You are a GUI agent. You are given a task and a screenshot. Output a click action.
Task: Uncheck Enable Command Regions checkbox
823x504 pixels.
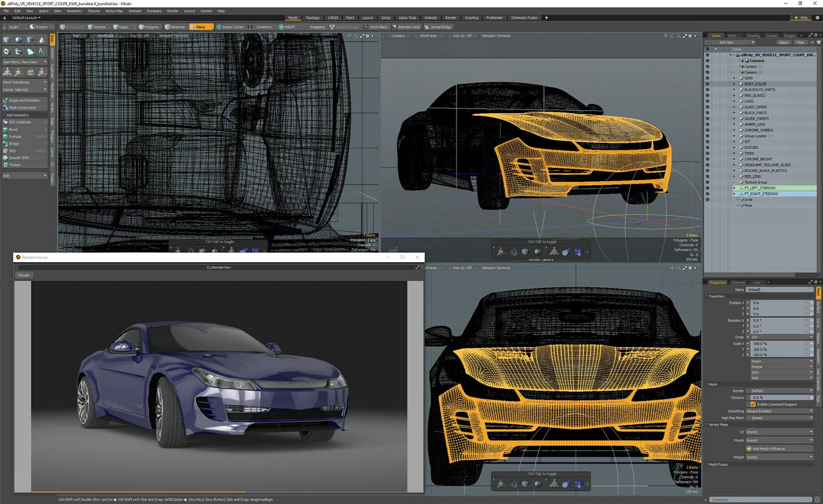(753, 404)
